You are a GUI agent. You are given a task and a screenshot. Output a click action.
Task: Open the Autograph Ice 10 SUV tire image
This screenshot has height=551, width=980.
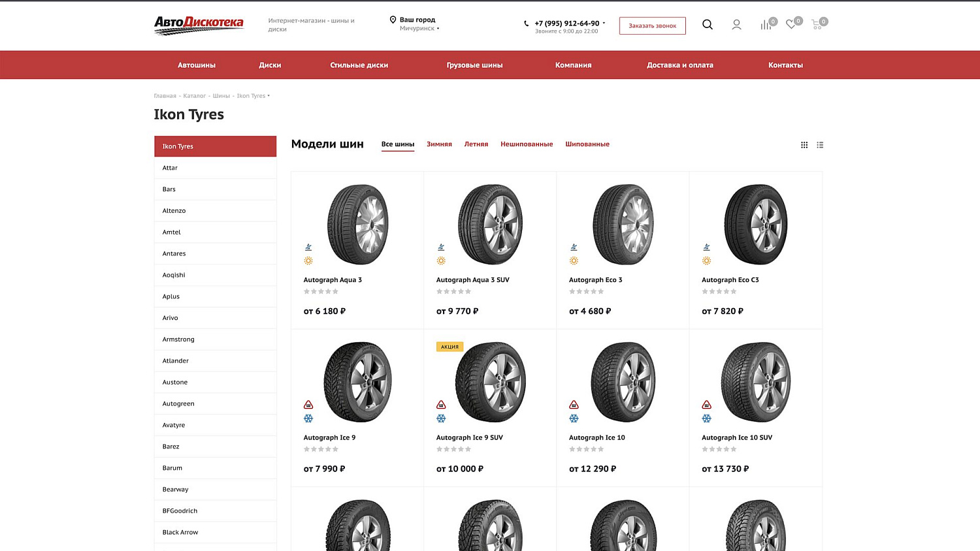756,382
